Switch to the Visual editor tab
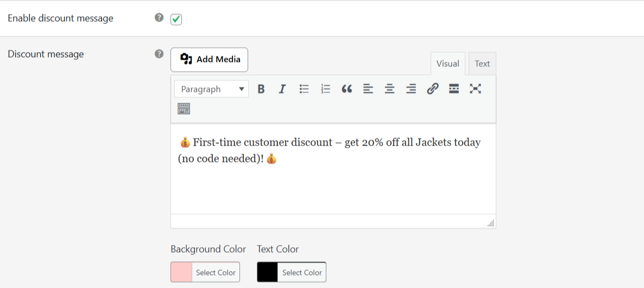 [x=447, y=64]
